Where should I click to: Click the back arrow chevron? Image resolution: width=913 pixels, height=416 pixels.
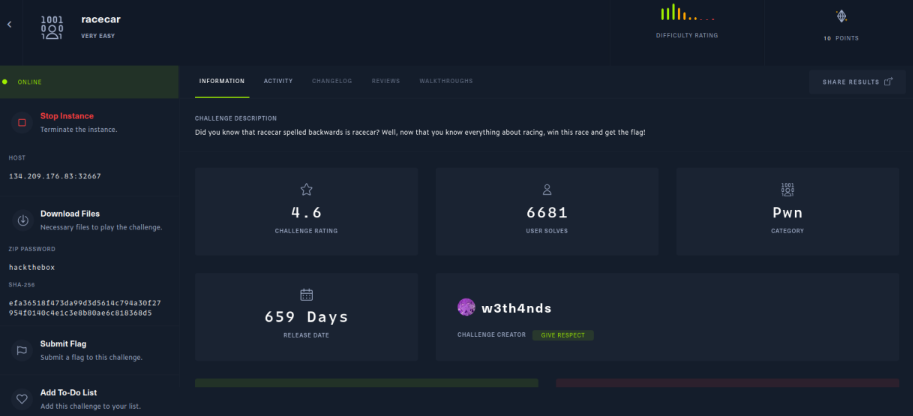click(x=10, y=25)
